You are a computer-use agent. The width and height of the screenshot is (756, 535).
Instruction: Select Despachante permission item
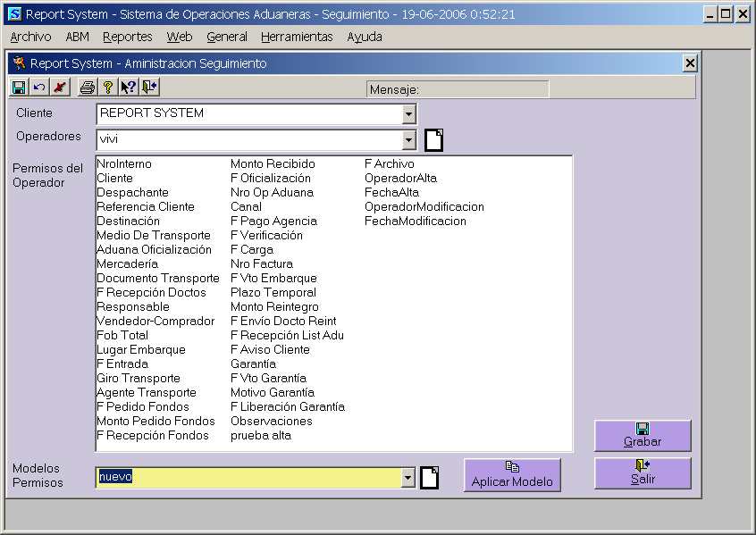point(132,192)
